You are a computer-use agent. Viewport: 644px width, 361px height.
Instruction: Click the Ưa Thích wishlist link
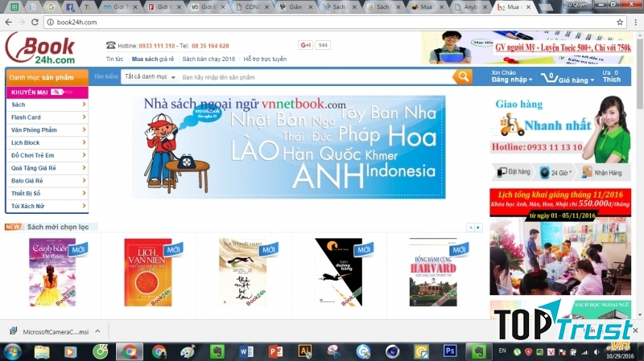612,76
